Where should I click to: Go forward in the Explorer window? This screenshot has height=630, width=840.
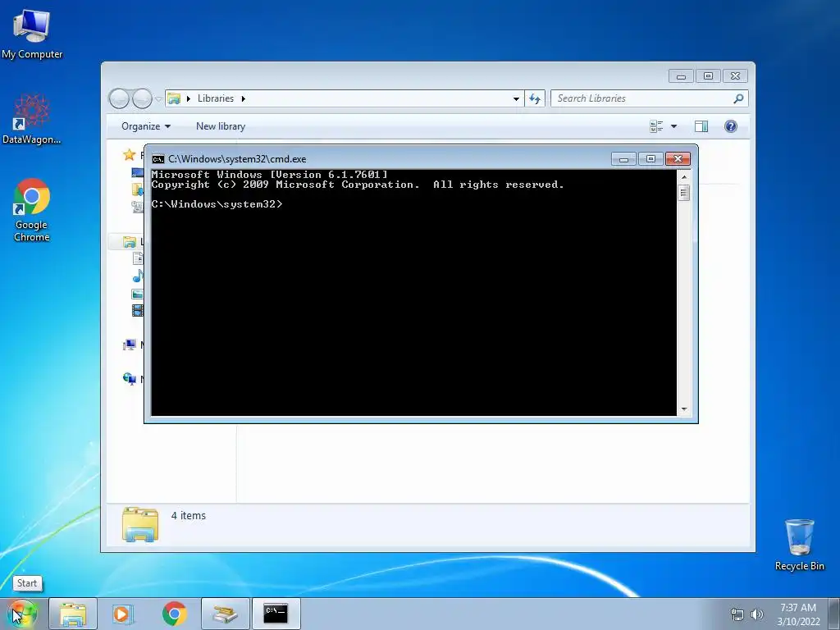click(x=142, y=98)
